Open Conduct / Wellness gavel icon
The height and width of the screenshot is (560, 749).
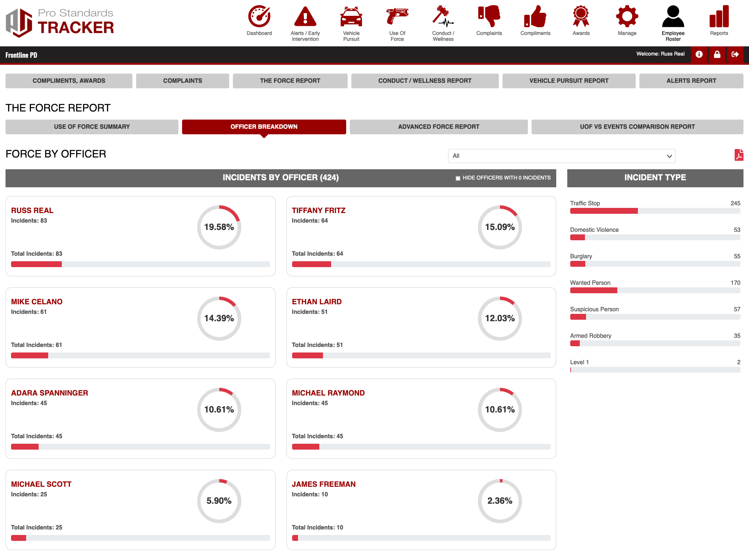click(443, 17)
